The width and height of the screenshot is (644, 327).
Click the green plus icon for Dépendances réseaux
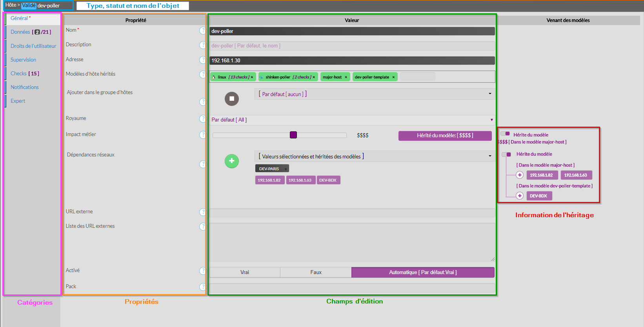pos(232,161)
